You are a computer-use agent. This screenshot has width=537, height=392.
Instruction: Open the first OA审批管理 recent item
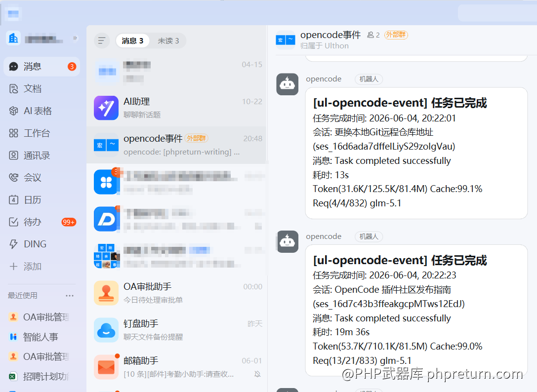point(39,317)
